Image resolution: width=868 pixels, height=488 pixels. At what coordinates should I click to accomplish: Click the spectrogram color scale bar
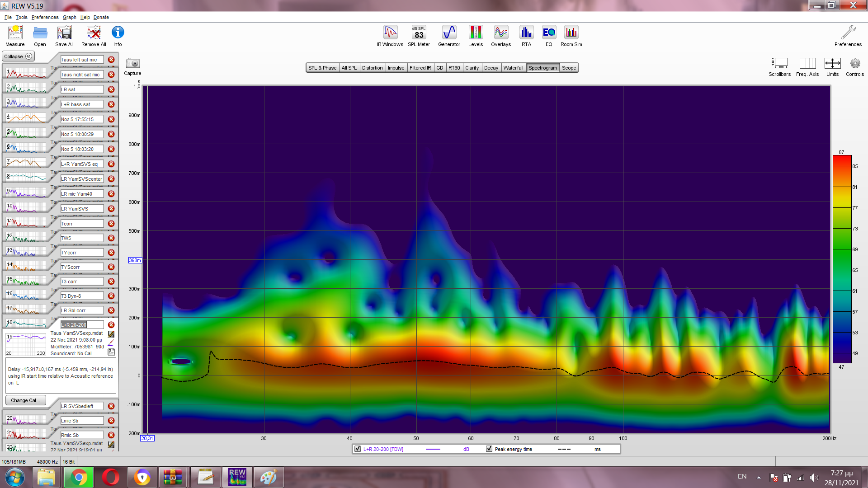pos(842,259)
